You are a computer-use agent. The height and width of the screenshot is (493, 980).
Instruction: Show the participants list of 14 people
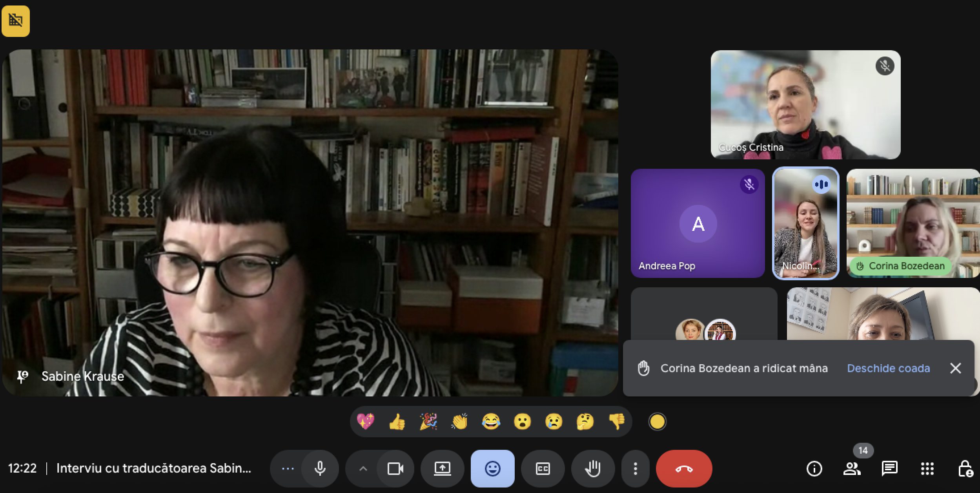click(x=852, y=469)
